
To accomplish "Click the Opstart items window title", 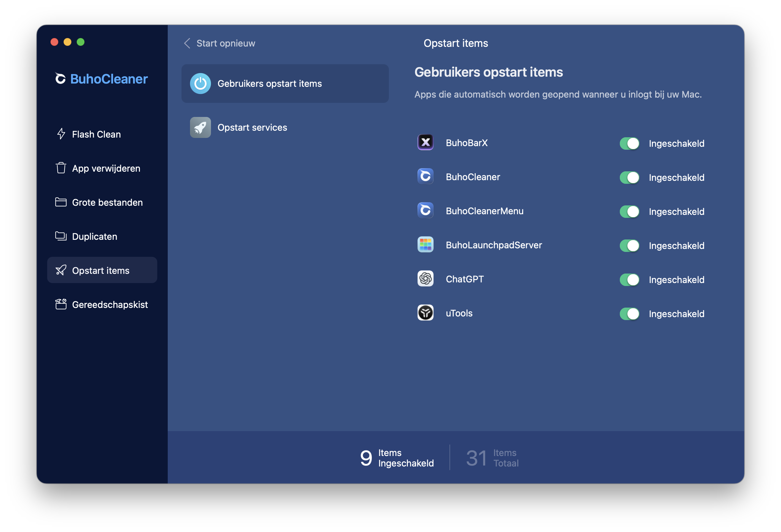I will pos(456,43).
